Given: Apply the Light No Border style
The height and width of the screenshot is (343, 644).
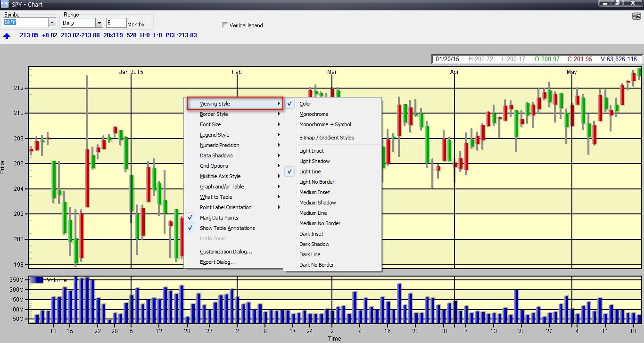Looking at the screenshot, I should [332, 182].
